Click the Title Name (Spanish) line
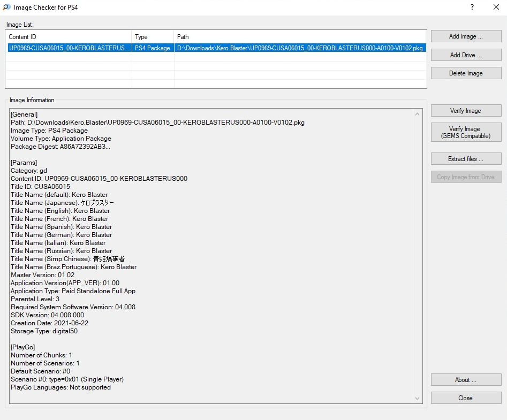The image size is (507, 420). (62, 227)
